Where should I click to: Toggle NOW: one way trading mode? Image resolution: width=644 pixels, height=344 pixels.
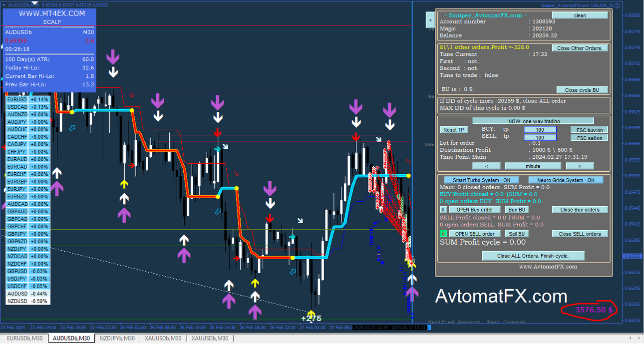point(533,121)
